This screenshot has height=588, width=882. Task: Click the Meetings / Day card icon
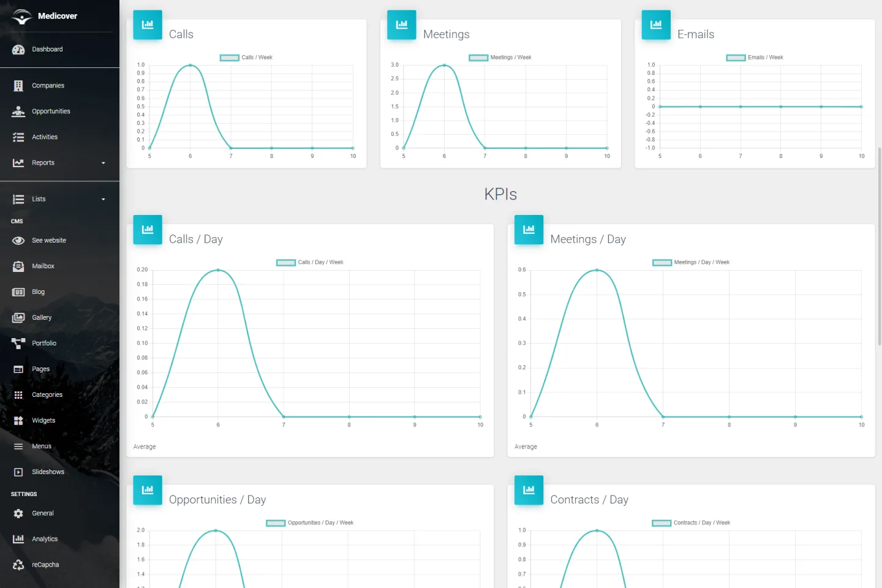point(529,230)
